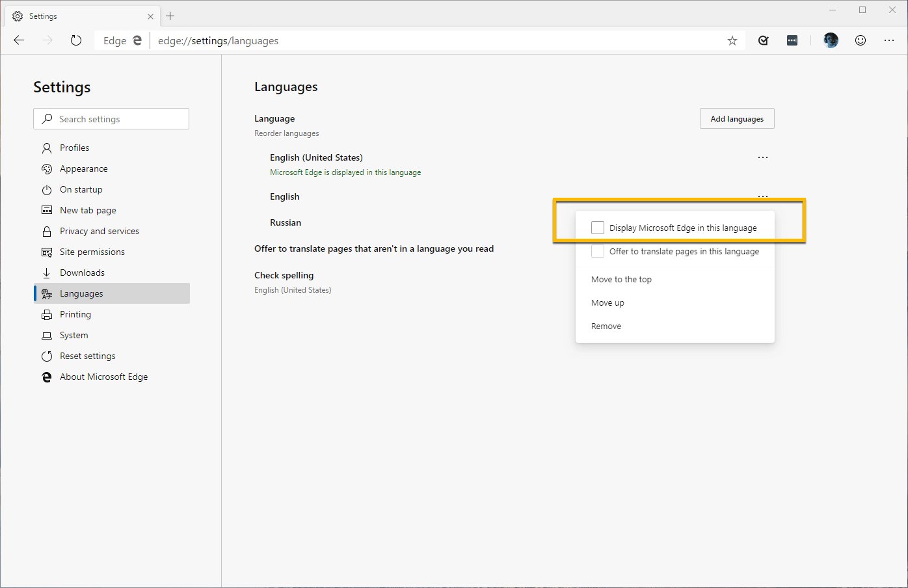This screenshot has width=908, height=588.
Task: Click the address bar URL
Action: coord(219,41)
